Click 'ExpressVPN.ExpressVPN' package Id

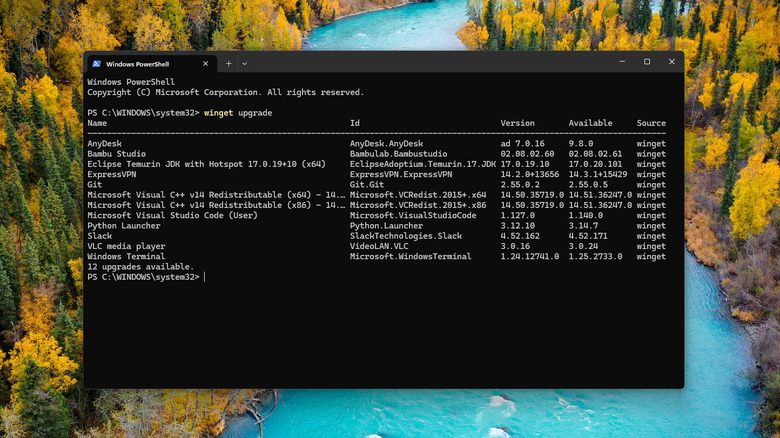[x=401, y=174]
